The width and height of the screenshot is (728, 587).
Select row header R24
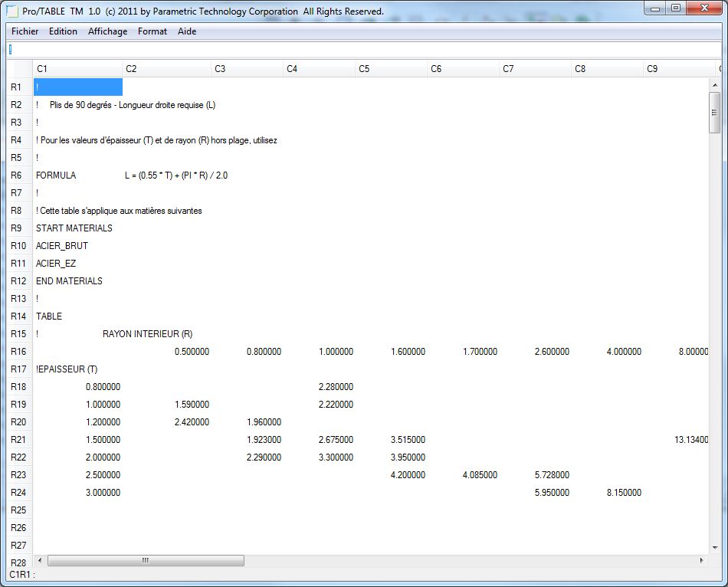pyautogui.click(x=19, y=492)
